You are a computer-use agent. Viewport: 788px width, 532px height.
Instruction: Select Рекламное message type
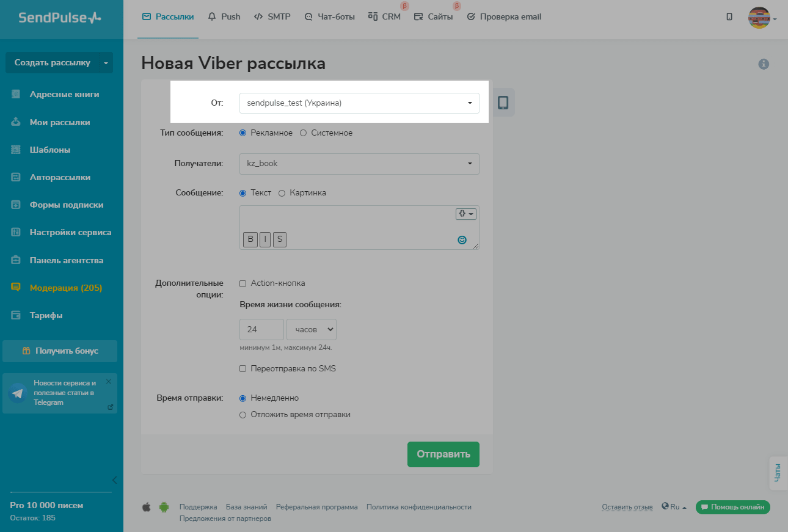[243, 133]
